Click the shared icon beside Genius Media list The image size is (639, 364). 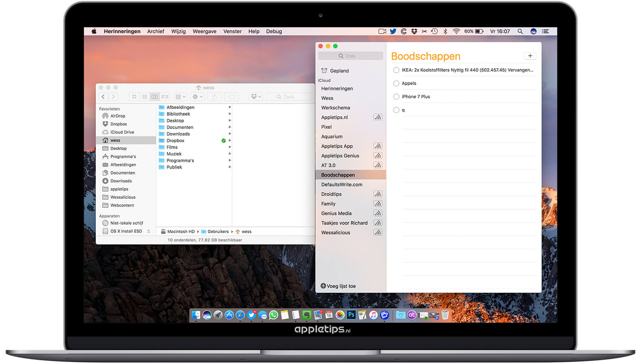point(377,213)
